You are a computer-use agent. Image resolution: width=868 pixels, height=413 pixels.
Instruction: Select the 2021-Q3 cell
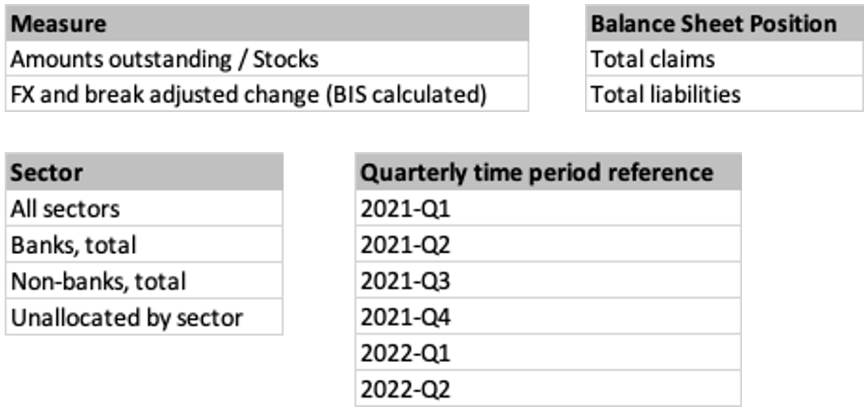[548, 281]
